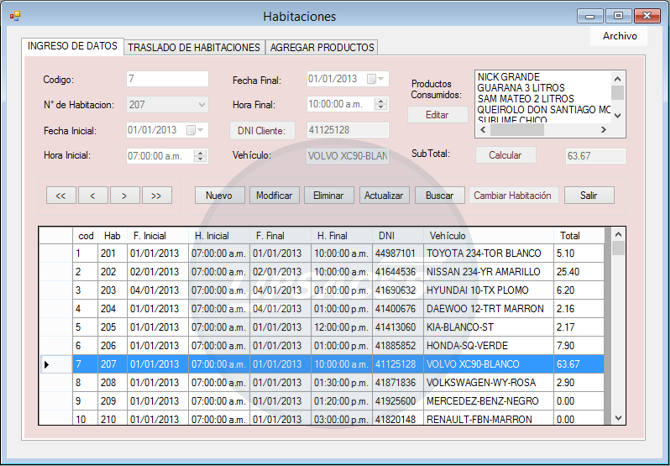Click the application icon in title bar
This screenshot has width=670, height=466.
(x=15, y=16)
